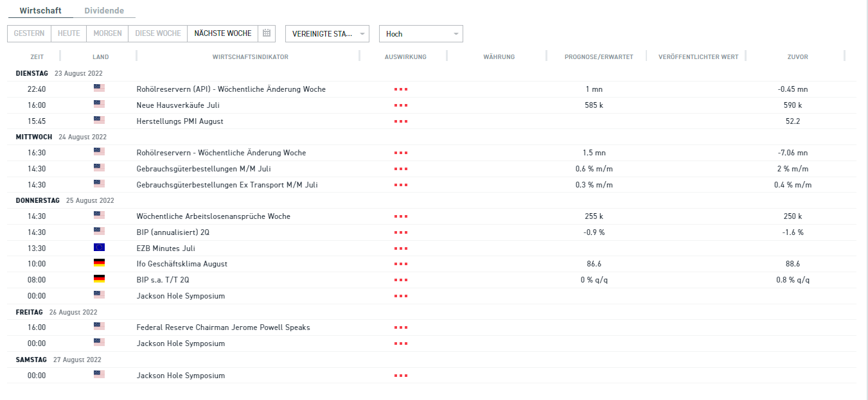This screenshot has width=868, height=400.
Task: Select the EZB Minutes Juli event
Action: pos(166,248)
